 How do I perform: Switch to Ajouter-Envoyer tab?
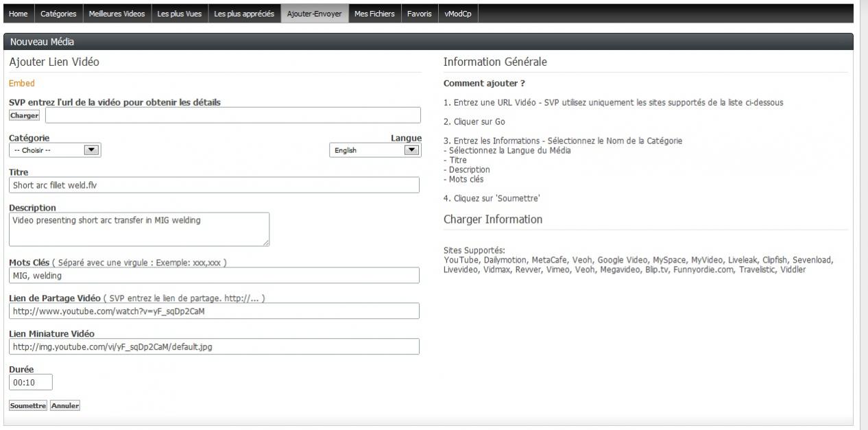[314, 14]
